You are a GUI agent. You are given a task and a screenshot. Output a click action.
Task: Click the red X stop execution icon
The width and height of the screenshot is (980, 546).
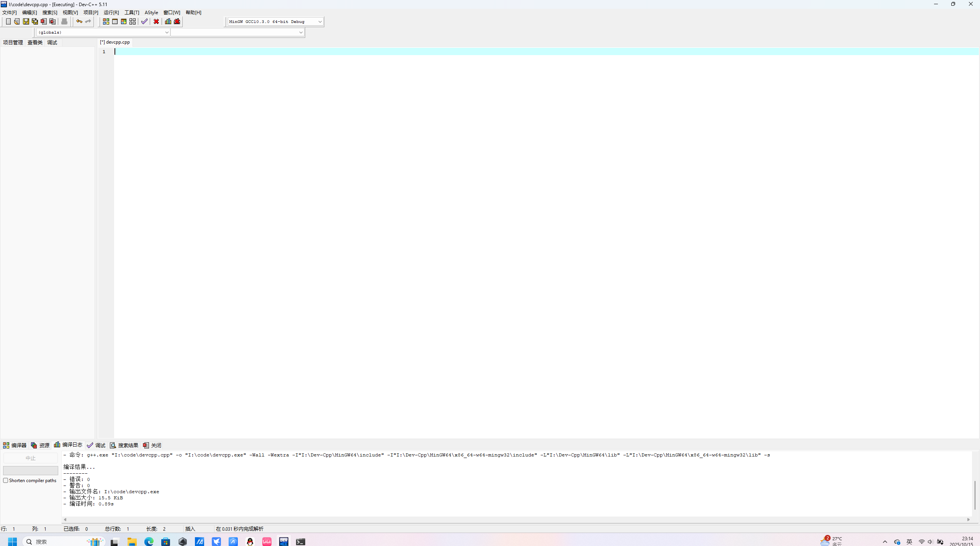(x=156, y=21)
